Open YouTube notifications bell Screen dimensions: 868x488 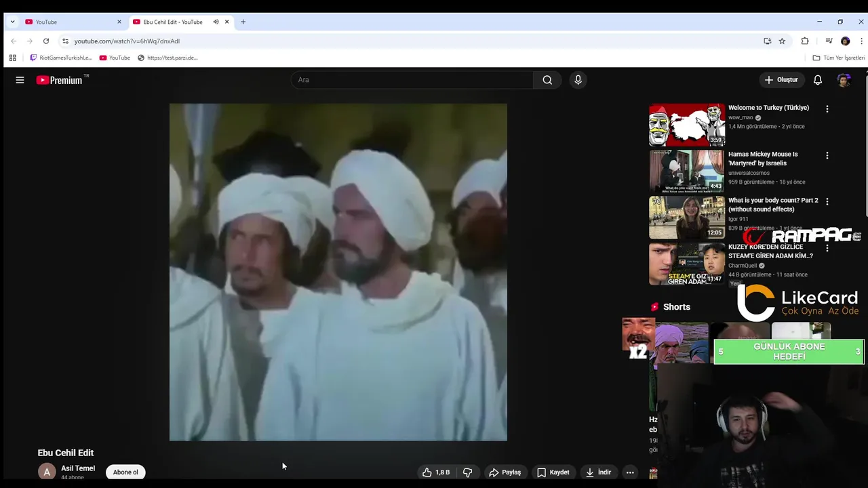pyautogui.click(x=818, y=80)
